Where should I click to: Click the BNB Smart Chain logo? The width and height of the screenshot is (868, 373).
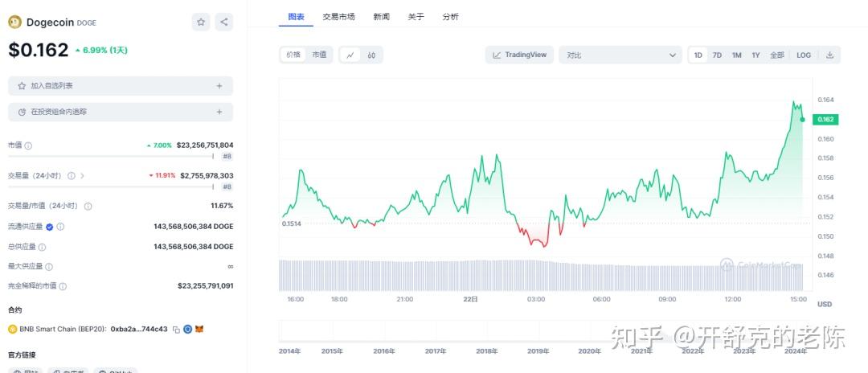13,330
